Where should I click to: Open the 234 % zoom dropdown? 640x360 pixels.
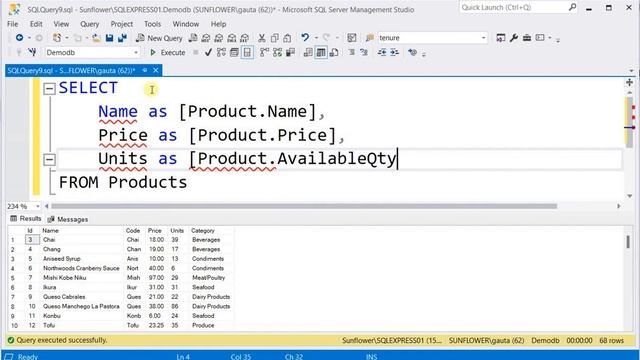pyautogui.click(x=37, y=206)
